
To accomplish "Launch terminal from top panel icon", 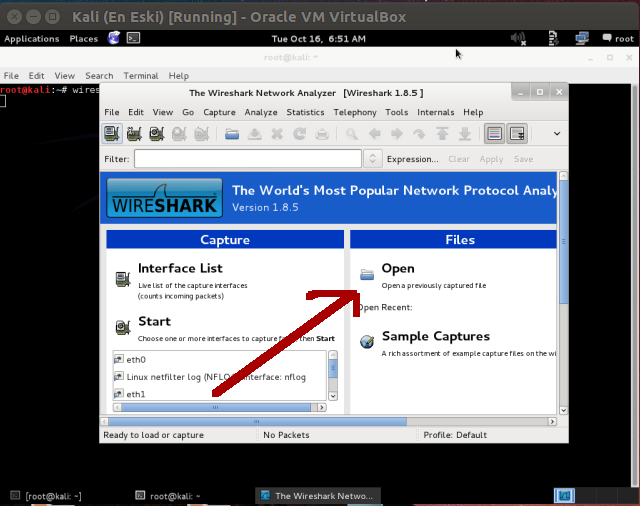I will (133, 38).
